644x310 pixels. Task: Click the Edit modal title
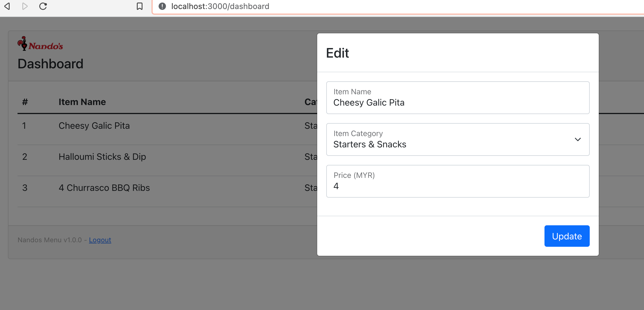[338, 53]
